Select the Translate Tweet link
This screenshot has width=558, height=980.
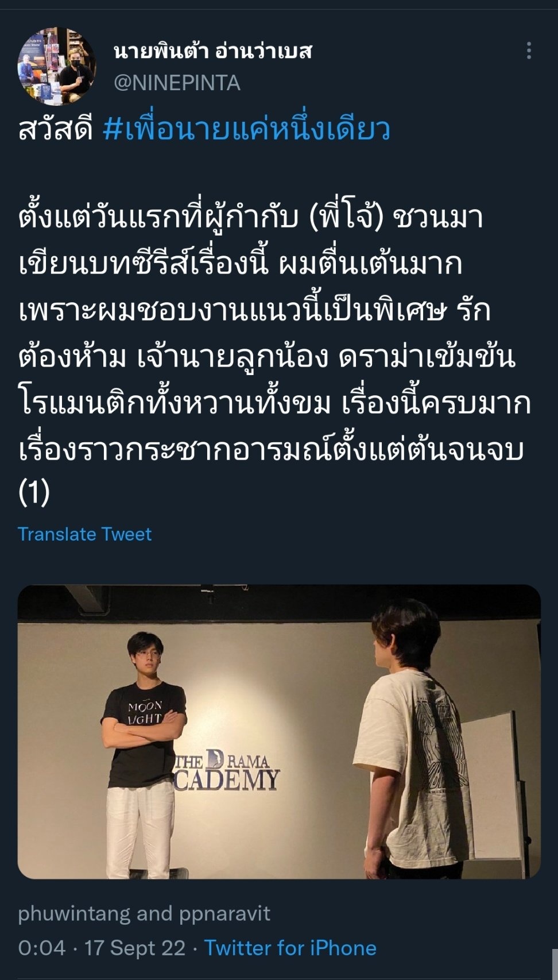tap(84, 534)
